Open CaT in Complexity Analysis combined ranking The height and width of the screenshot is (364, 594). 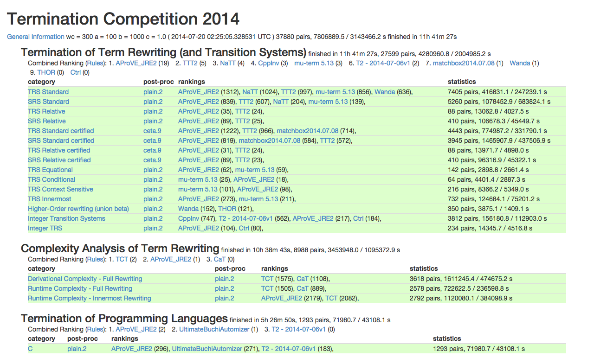point(220,259)
